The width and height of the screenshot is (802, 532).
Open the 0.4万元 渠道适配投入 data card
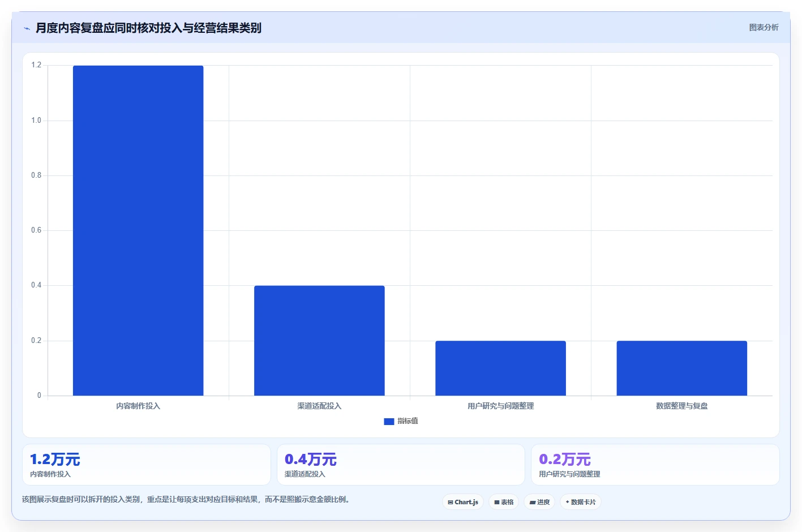tap(401, 465)
